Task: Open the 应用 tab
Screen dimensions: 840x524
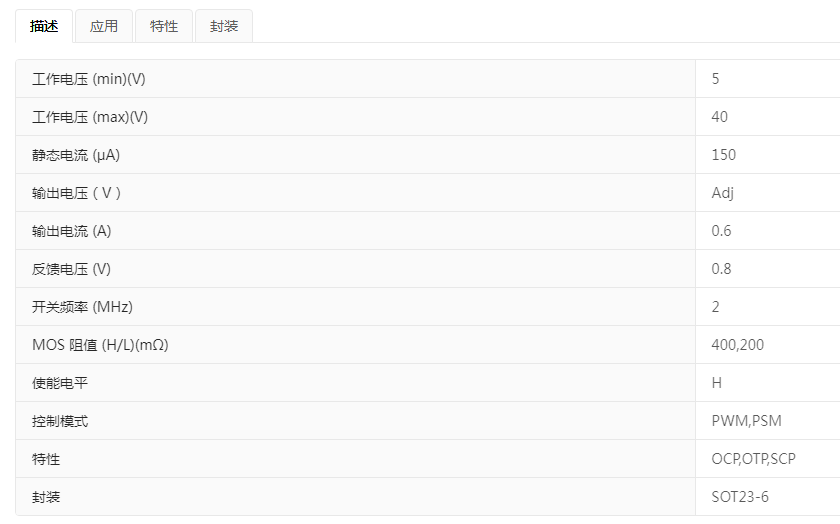Action: point(104,27)
